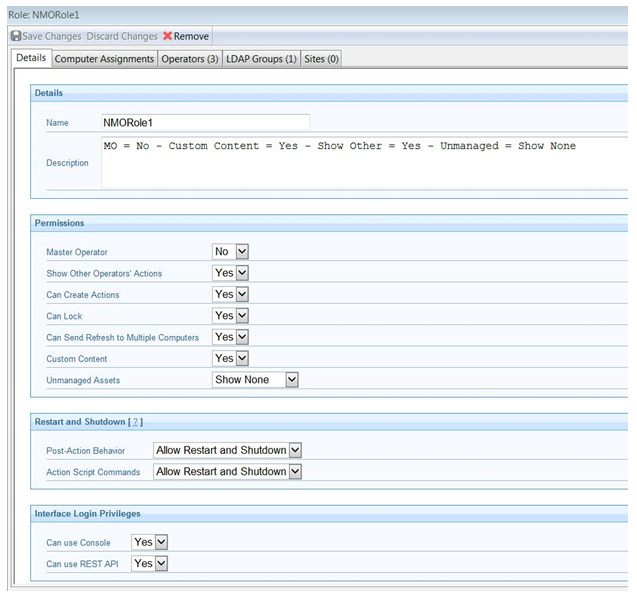Expand Show Other Operators' Actions dropdown
This screenshot has width=637, height=604.
(x=230, y=273)
